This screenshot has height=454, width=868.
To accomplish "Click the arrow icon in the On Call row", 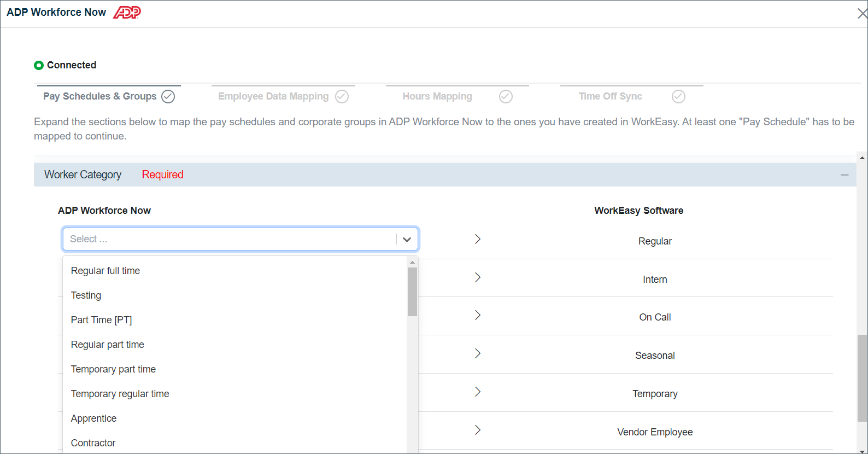I will [x=478, y=315].
